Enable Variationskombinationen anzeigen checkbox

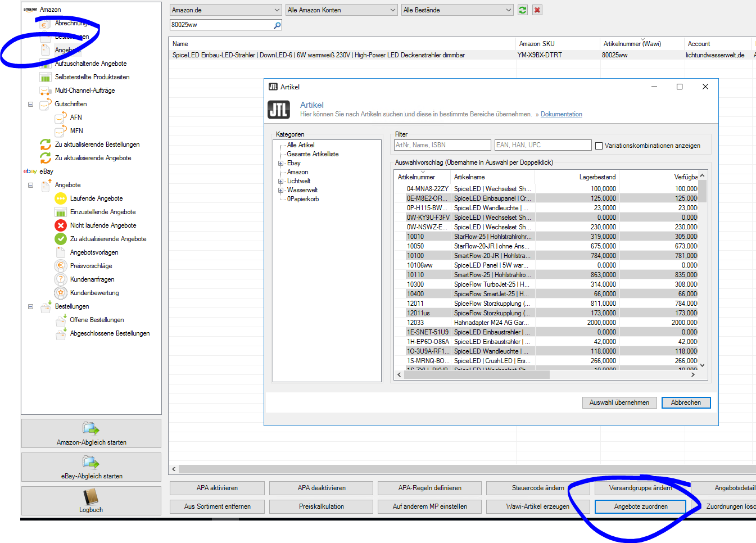click(599, 146)
